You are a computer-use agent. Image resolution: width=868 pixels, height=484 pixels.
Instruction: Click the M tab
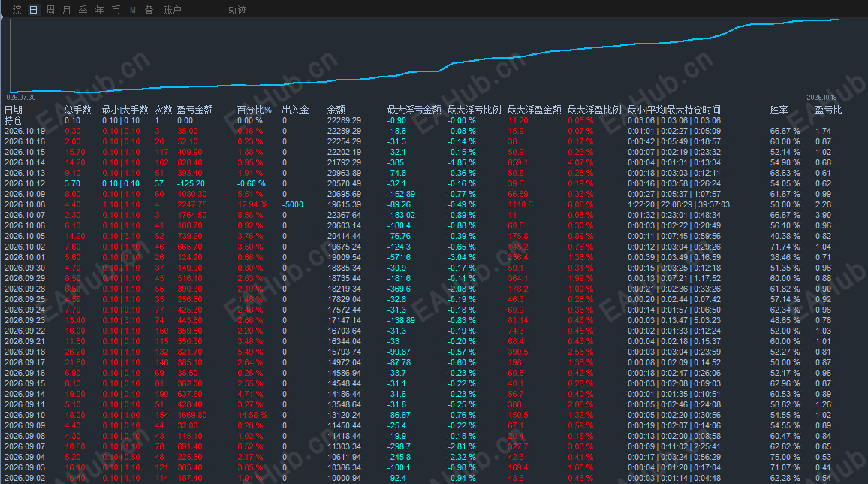[133, 10]
